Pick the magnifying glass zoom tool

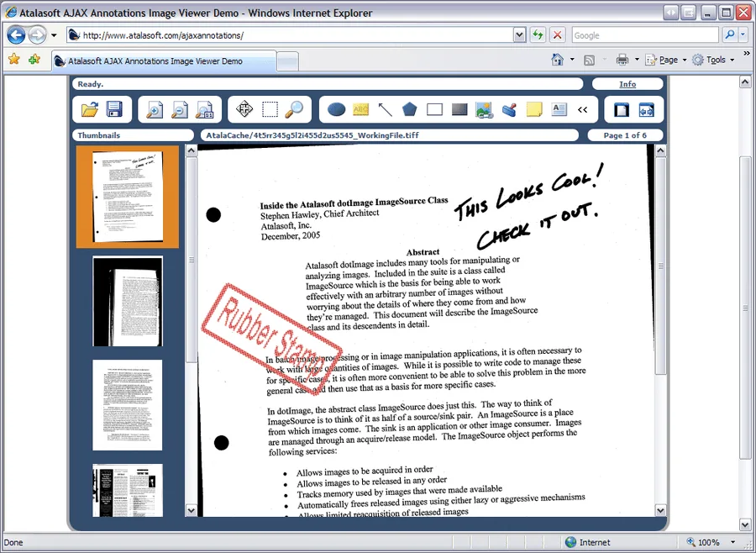(x=295, y=109)
